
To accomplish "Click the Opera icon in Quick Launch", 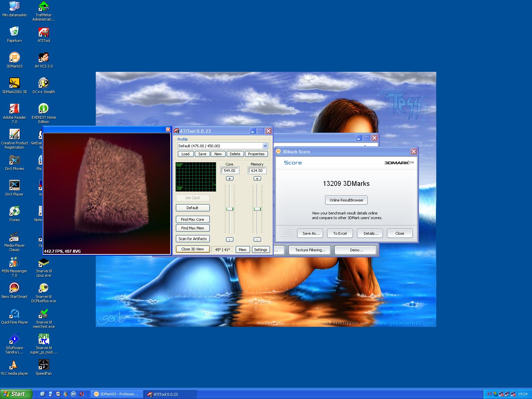I will click(82, 394).
